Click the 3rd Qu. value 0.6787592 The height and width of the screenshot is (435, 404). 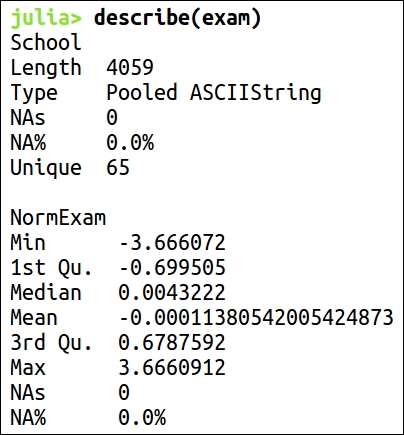tap(172, 342)
